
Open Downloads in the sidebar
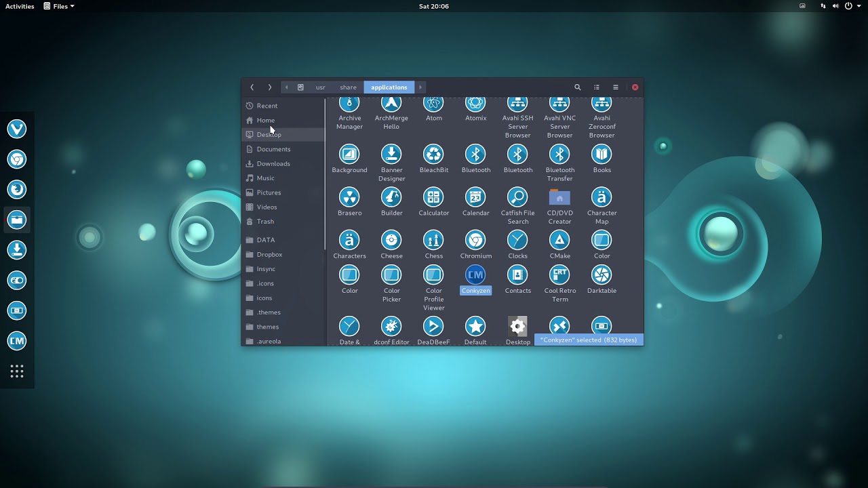pyautogui.click(x=283, y=163)
